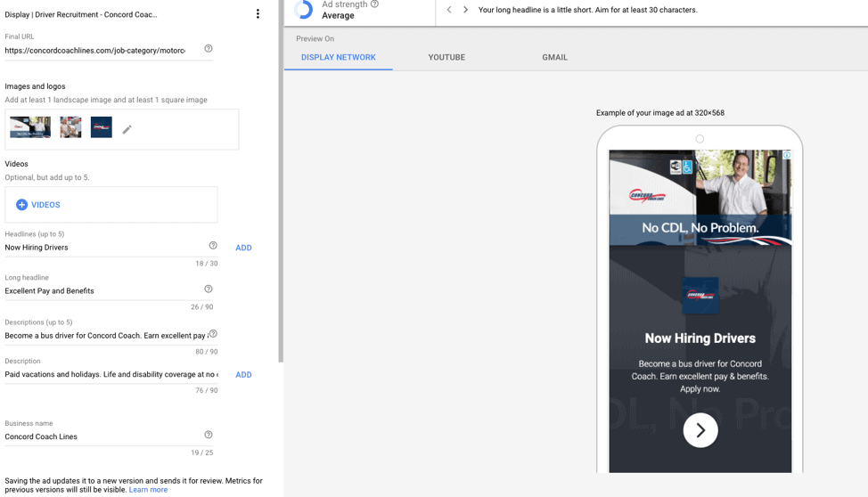This screenshot has height=497, width=868.
Task: Select the square driver image thumbnail
Action: [71, 127]
